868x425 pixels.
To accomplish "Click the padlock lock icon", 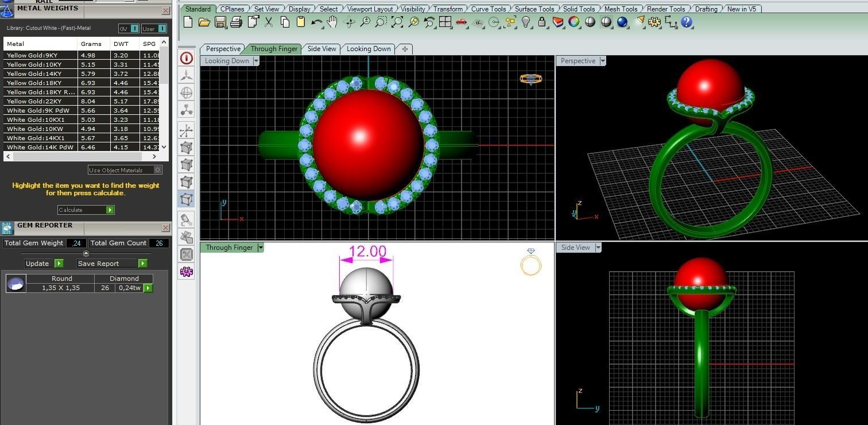I will [x=541, y=22].
